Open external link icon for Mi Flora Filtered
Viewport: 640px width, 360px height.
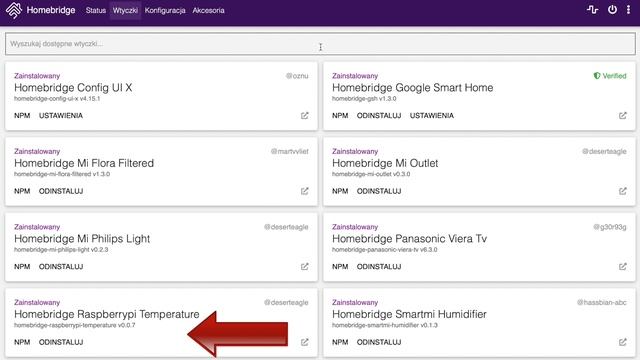(304, 191)
